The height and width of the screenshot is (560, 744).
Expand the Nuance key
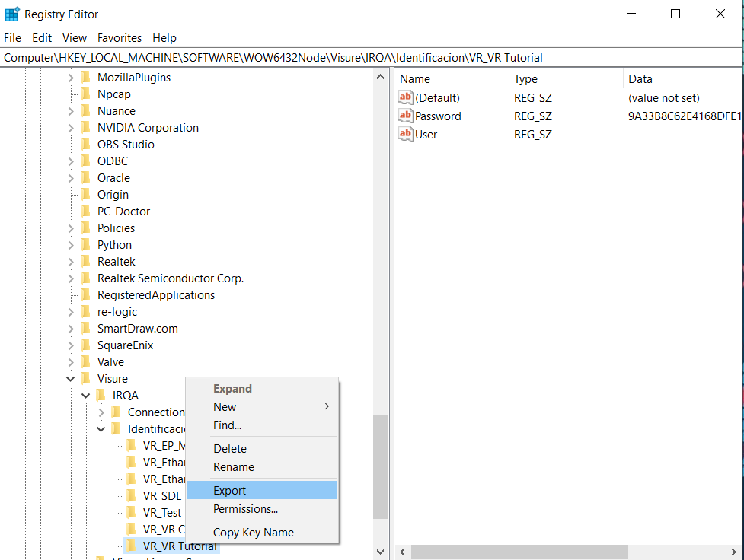pyautogui.click(x=71, y=111)
